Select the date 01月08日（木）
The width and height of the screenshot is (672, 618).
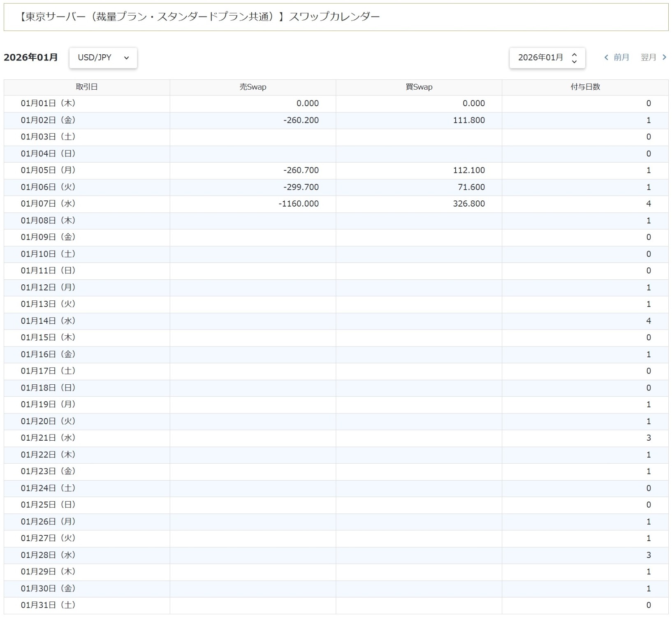point(48,221)
